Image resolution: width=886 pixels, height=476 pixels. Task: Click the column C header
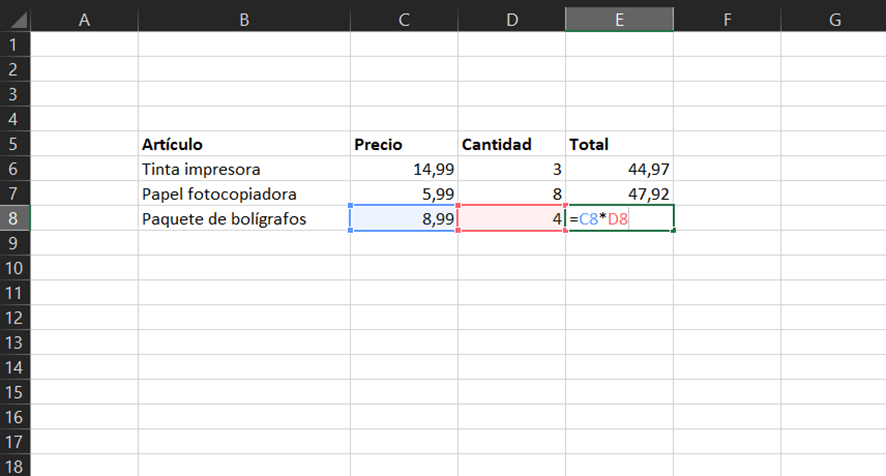(x=403, y=17)
